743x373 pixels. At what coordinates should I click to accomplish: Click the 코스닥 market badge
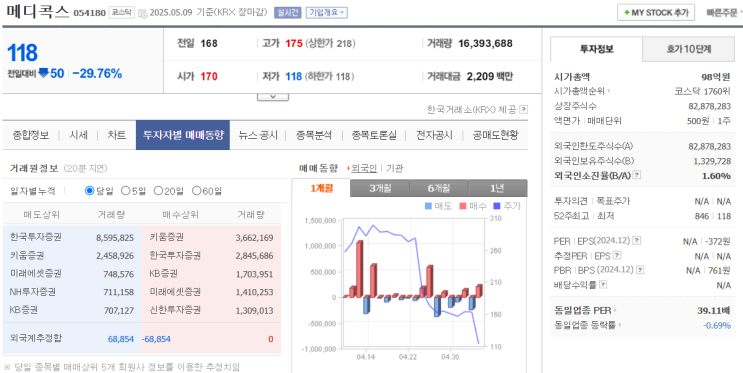(121, 13)
